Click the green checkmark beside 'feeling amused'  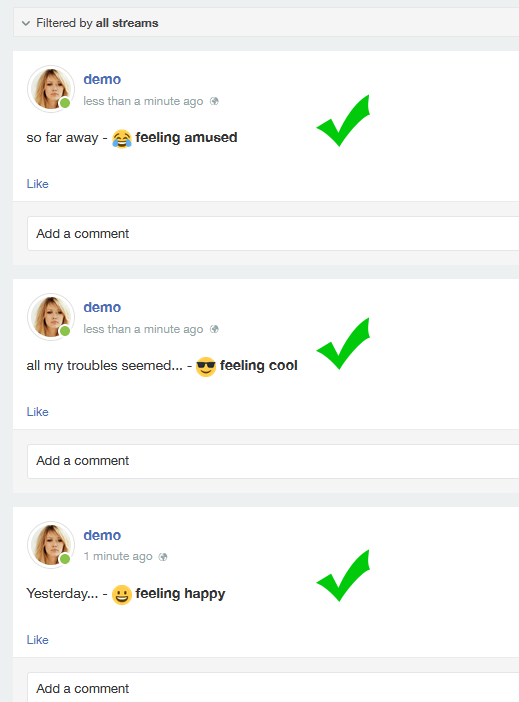(343, 120)
